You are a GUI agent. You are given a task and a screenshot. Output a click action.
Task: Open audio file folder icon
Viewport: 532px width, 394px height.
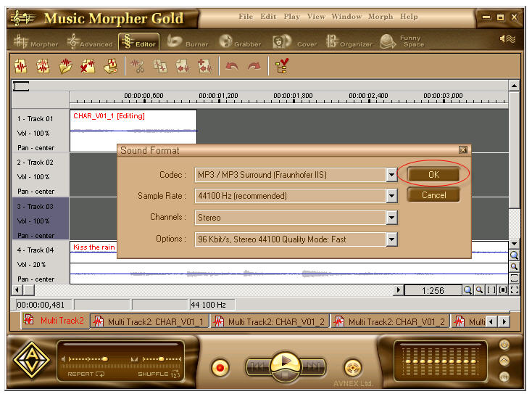coord(65,66)
